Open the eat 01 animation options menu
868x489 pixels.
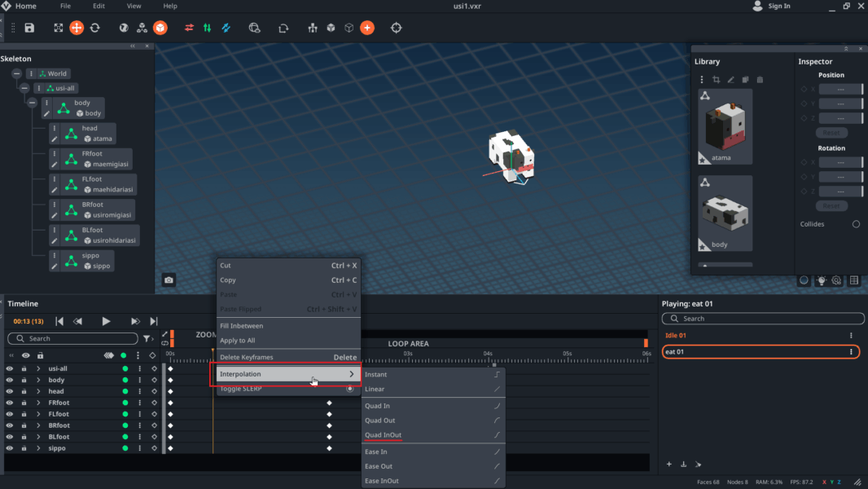point(851,351)
